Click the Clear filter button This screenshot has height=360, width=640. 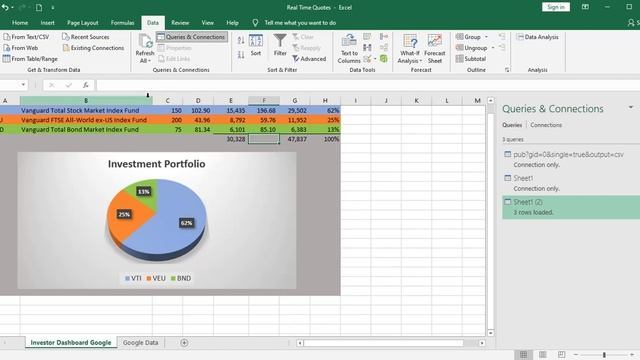pos(303,37)
